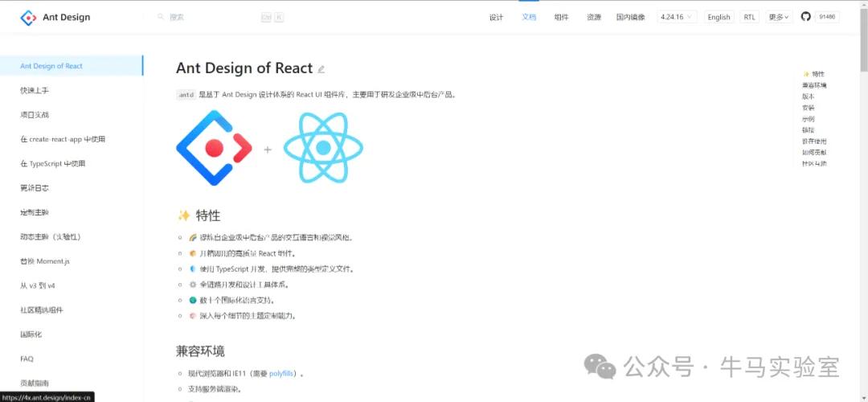Switch language with the English button

click(719, 17)
